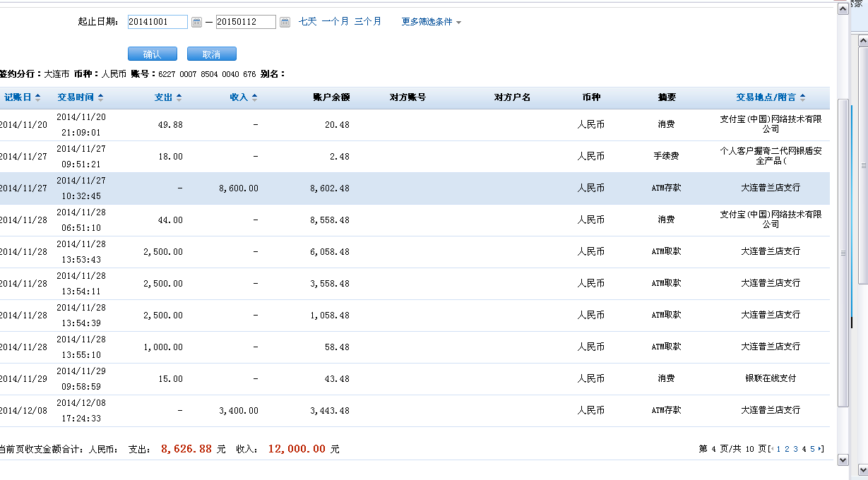This screenshot has height=480, width=868.
Task: Sort by 支出 column arrow
Action: [179, 97]
